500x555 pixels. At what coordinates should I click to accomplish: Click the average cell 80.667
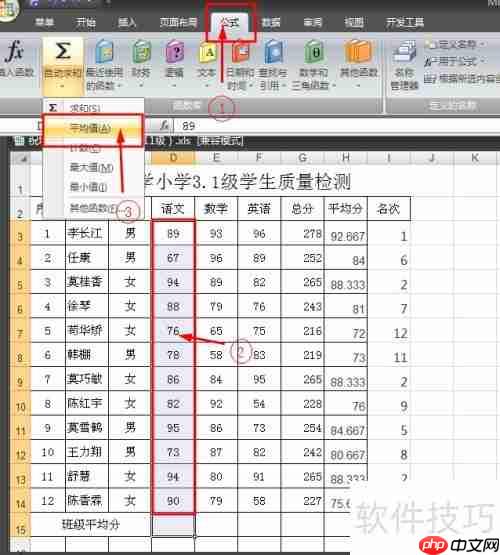click(346, 453)
